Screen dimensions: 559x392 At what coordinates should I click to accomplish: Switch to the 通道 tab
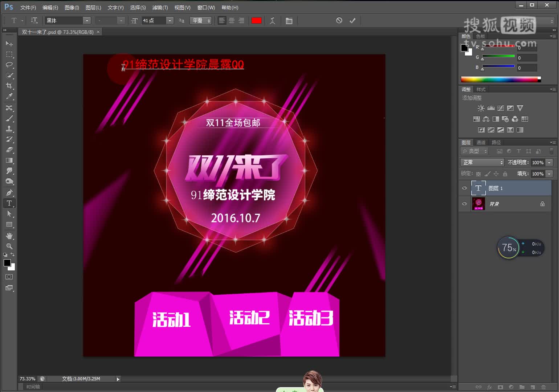click(481, 142)
